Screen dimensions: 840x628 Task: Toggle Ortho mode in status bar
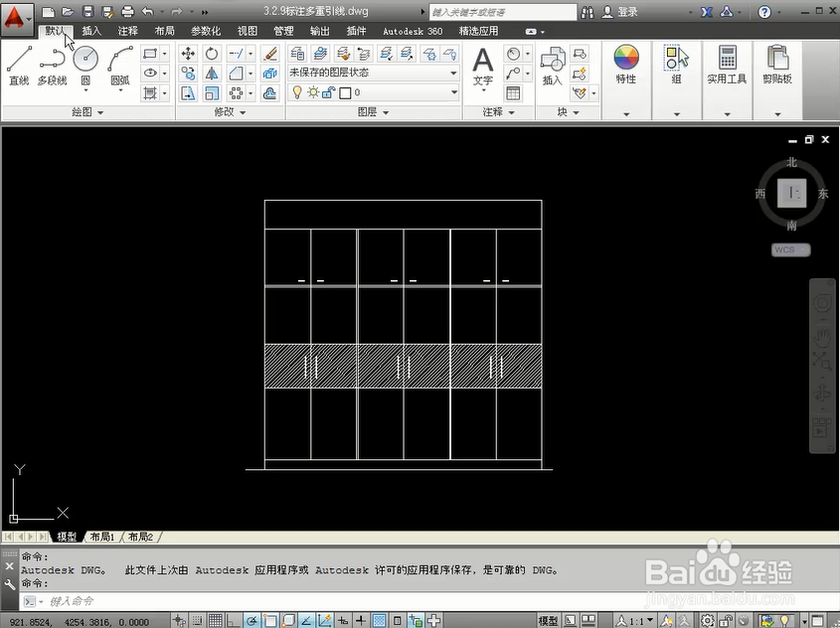coord(233,620)
